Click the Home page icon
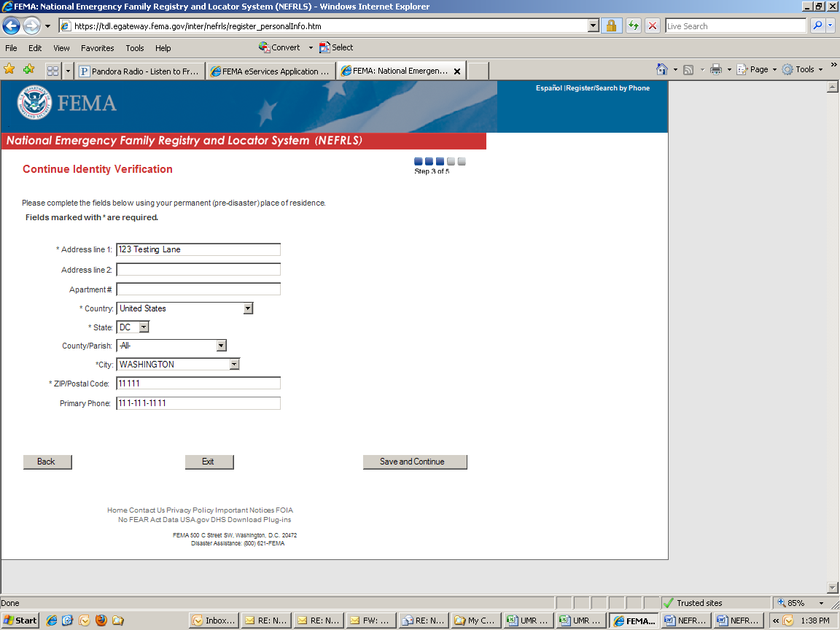This screenshot has height=630, width=840. [x=662, y=70]
